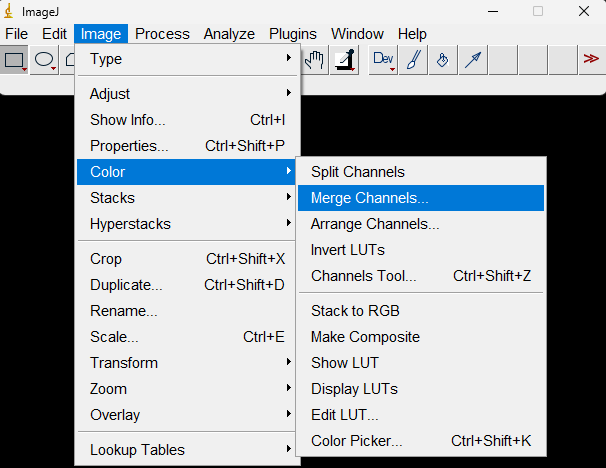Choose Show Info... from Image menu
The height and width of the screenshot is (468, 606).
187,120
